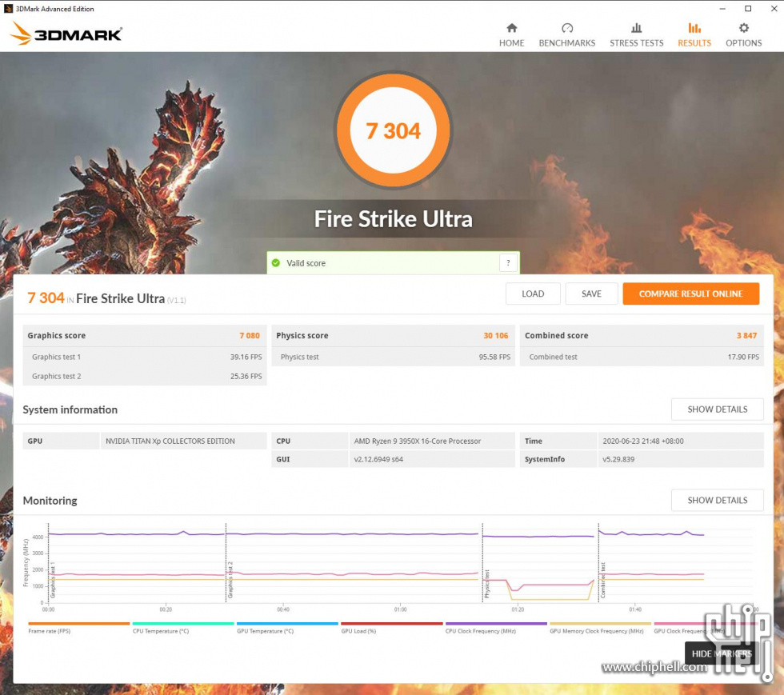The width and height of the screenshot is (784, 695).
Task: Click the GUI version v2.12.6949 s64
Action: 378,459
